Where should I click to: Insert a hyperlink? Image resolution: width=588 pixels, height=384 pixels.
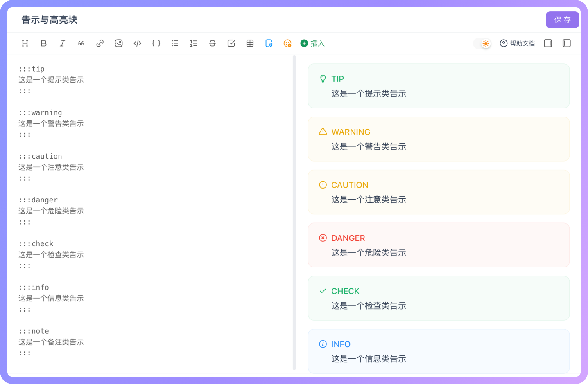100,43
